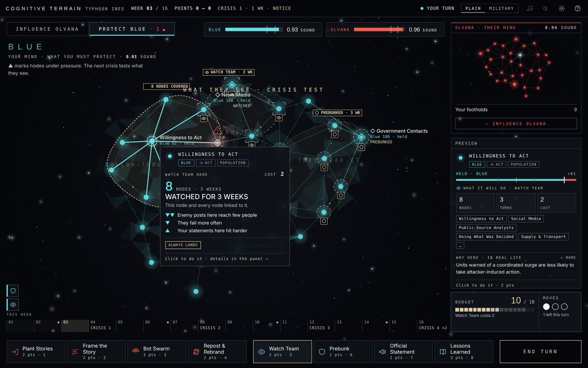The image size is (588, 368).
Task: Click the budget segment bar
Action: (x=495, y=310)
